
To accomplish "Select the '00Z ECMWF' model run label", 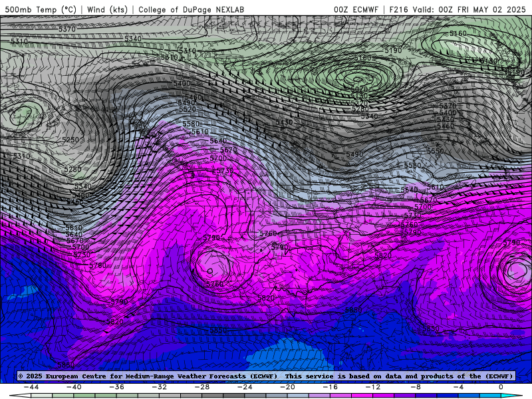I will [356, 9].
